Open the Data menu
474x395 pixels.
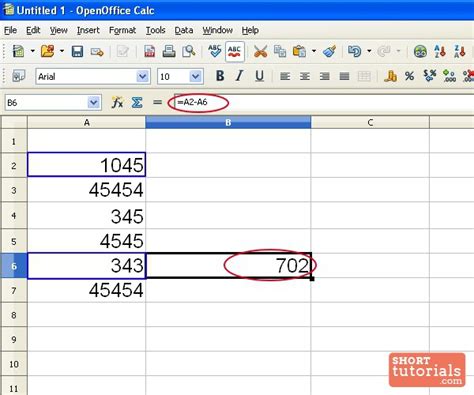coord(184,30)
